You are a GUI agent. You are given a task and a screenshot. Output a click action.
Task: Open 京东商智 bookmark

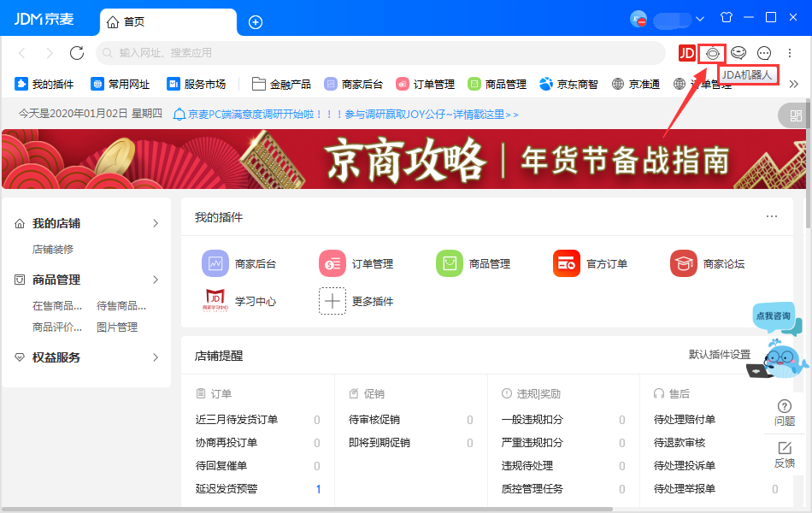tap(568, 84)
